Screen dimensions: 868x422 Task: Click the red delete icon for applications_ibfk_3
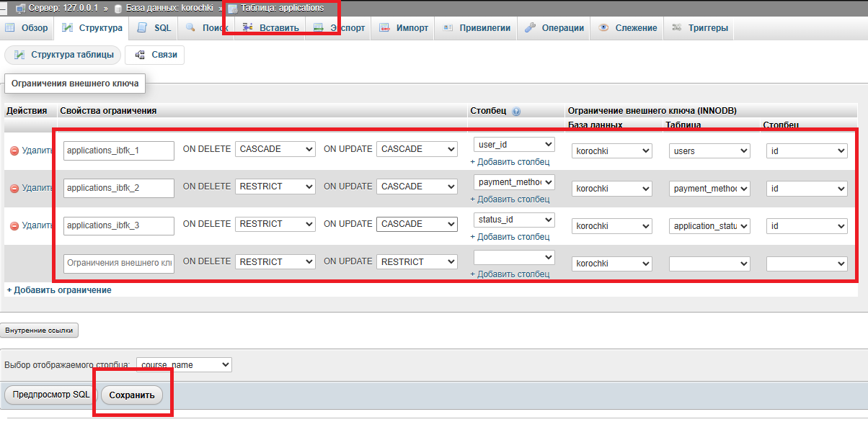(x=14, y=226)
